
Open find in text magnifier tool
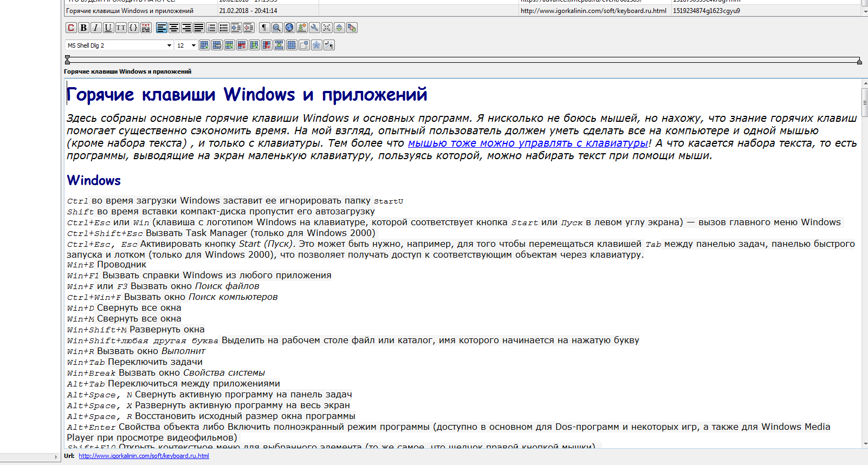coord(277,28)
